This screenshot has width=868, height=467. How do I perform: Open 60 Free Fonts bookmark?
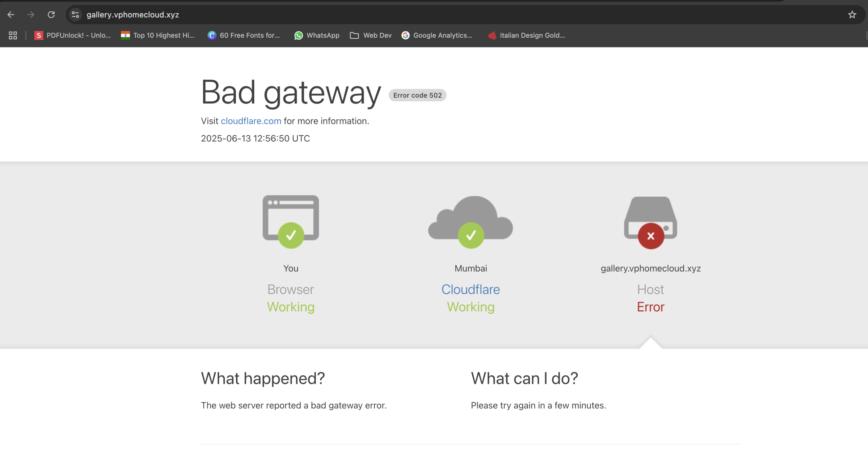[244, 35]
